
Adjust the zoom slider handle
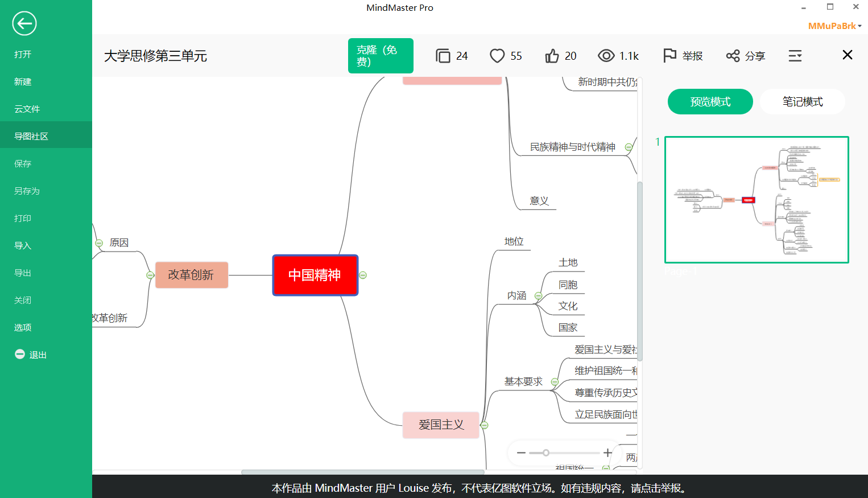(545, 453)
